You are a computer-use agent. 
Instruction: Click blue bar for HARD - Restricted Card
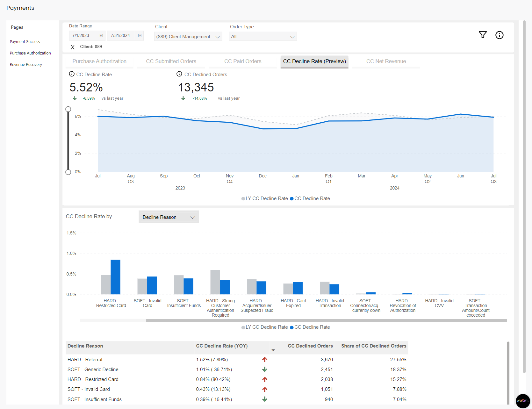[x=115, y=277]
